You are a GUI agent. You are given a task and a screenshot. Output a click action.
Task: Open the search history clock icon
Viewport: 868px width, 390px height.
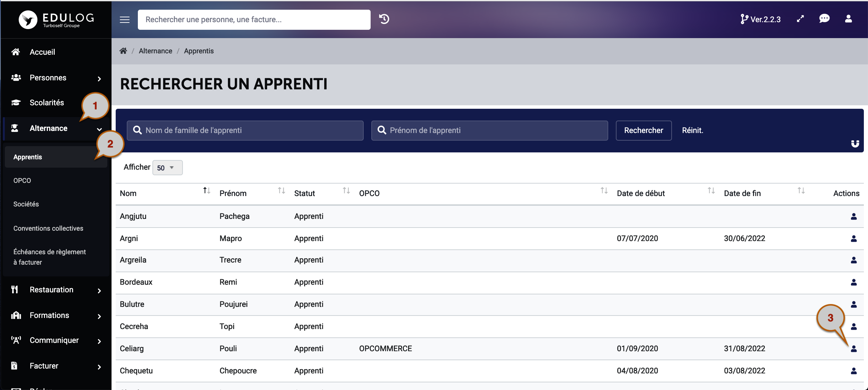click(384, 19)
